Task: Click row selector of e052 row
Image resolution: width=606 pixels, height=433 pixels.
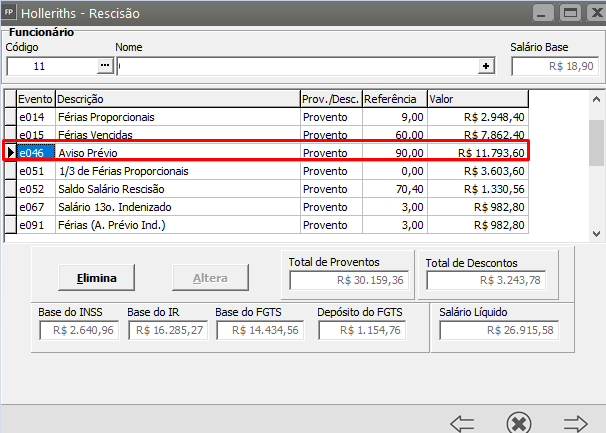Action: 10,189
